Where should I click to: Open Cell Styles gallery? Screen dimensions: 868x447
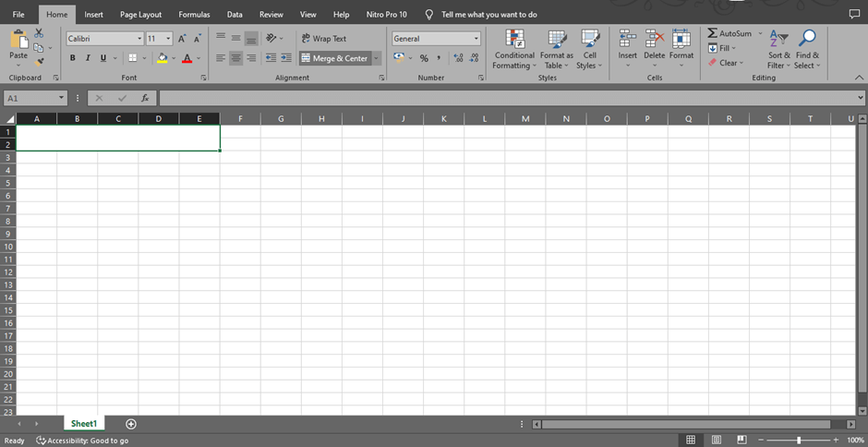pos(589,49)
